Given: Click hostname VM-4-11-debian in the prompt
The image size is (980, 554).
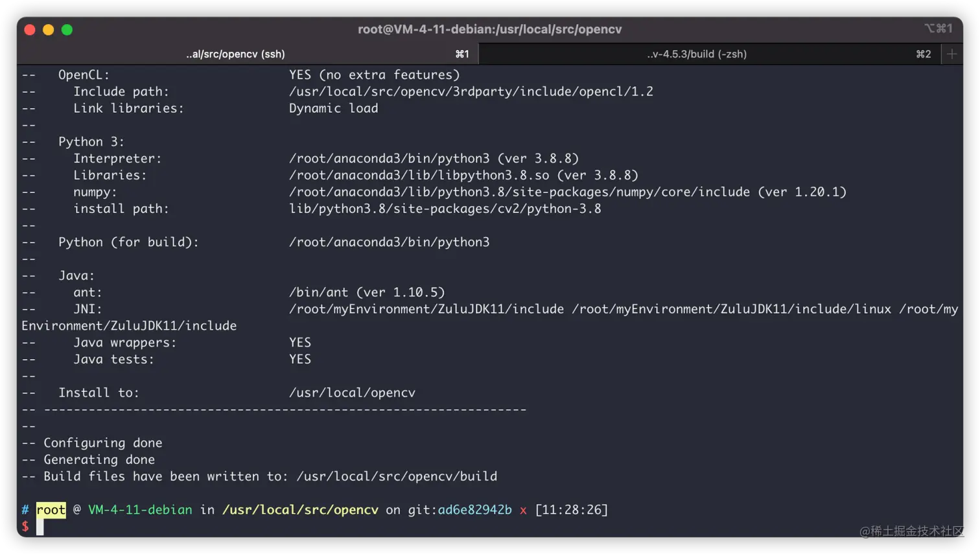Looking at the screenshot, I should coord(140,510).
